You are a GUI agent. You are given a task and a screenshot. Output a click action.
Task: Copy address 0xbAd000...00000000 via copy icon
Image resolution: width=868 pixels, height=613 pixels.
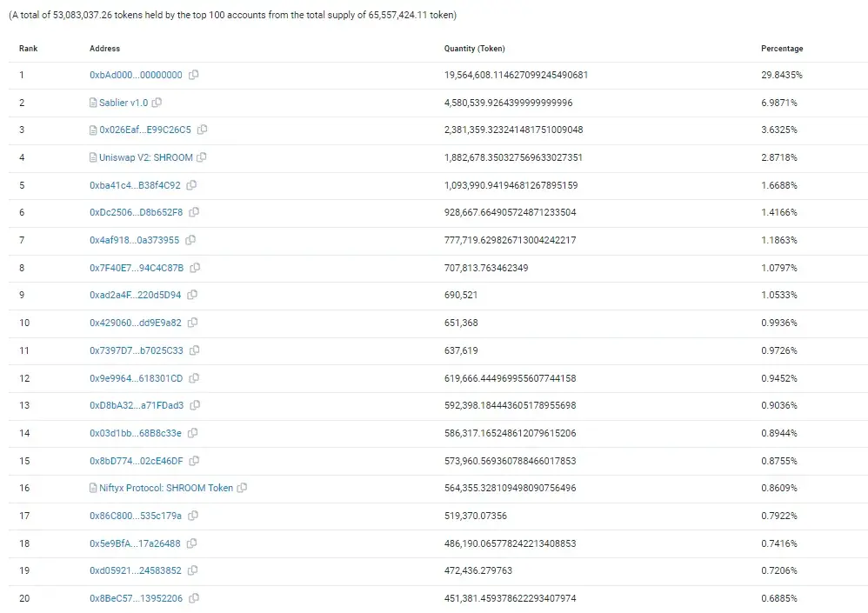pyautogui.click(x=194, y=75)
